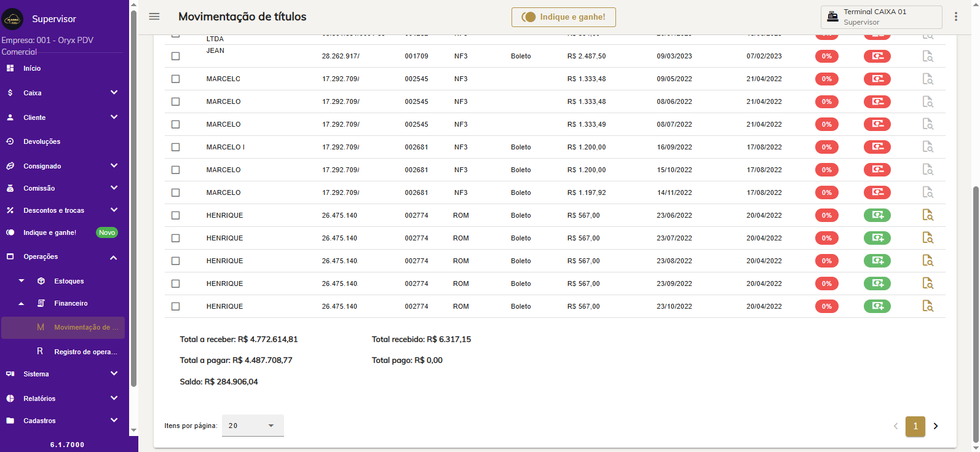The width and height of the screenshot is (980, 452).
Task: Tick the checkbox for the JEAN row
Action: point(176,56)
